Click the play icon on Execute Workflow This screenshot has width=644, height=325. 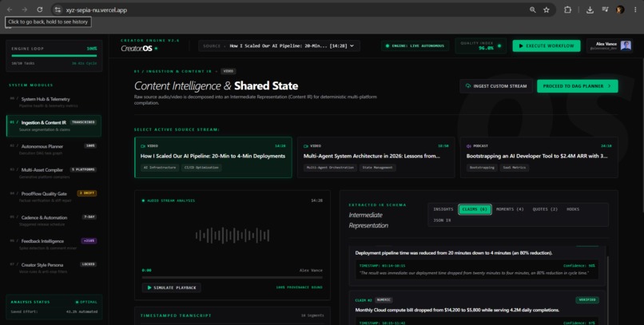click(521, 46)
